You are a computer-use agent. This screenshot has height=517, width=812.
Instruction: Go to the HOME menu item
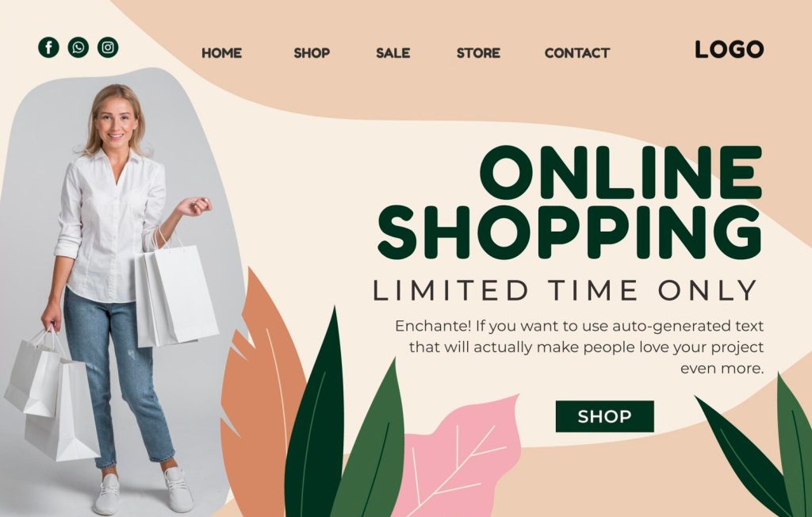(x=222, y=53)
